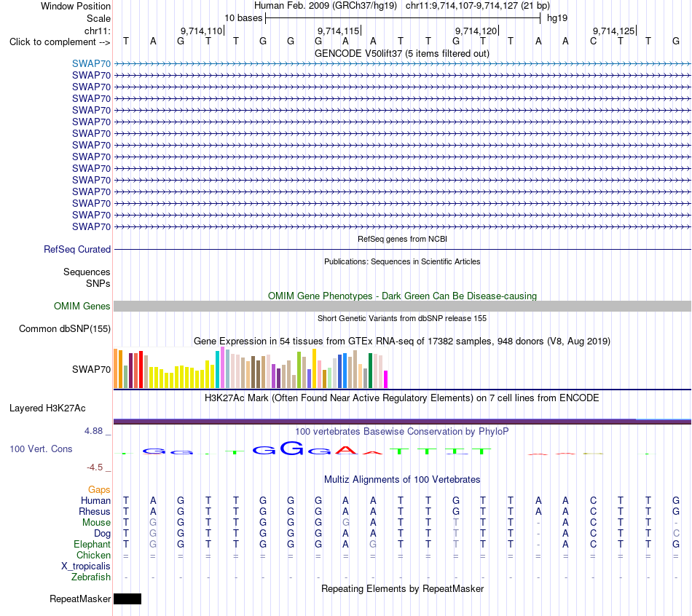Open the GTEx Gene Expression track title
The height and width of the screenshot is (616, 692).
402,341
